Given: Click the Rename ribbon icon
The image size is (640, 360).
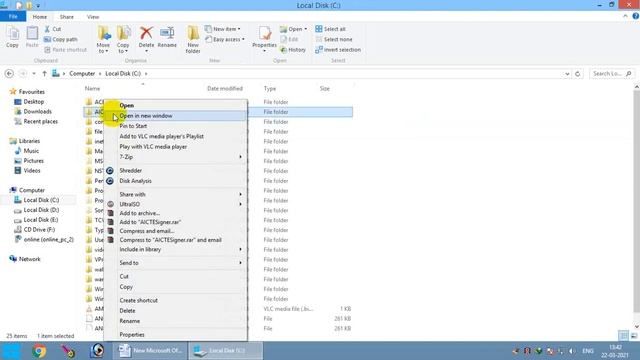Looking at the screenshot, I should (167, 37).
